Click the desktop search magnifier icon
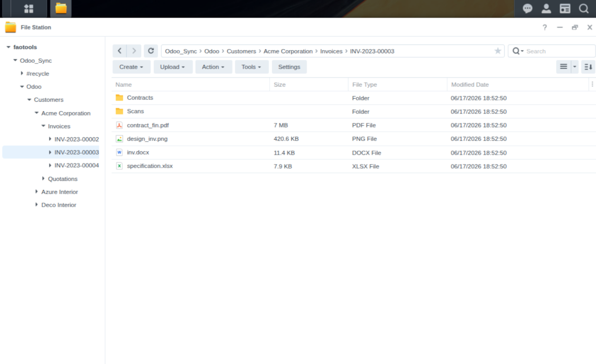596x364 pixels. (584, 8)
